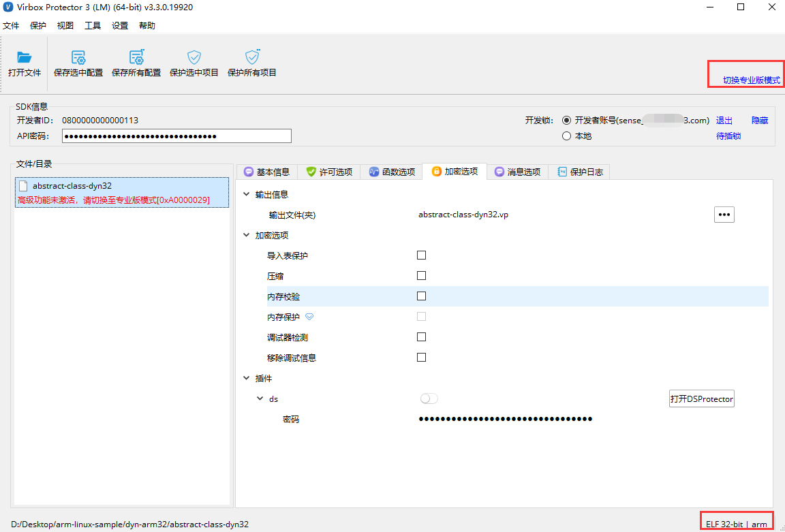Viewport: 785px width, 532px height.
Task: Click the 保存所有配置 toolbar icon
Action: (136, 57)
